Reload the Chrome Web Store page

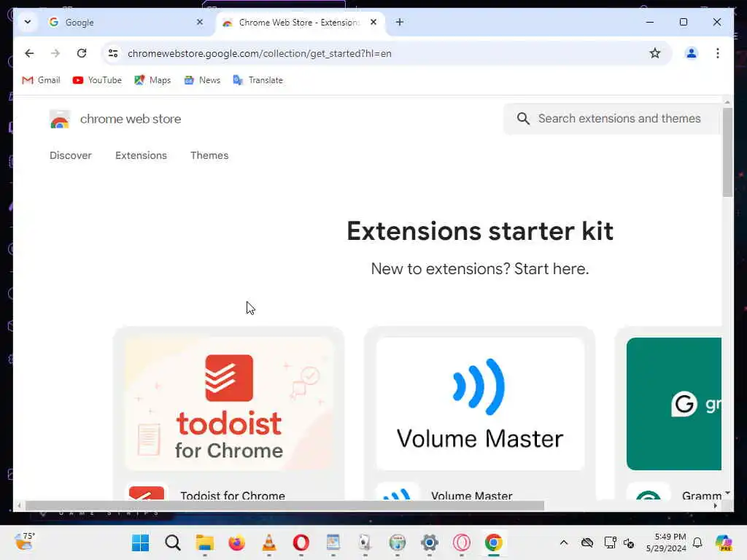[x=82, y=53]
